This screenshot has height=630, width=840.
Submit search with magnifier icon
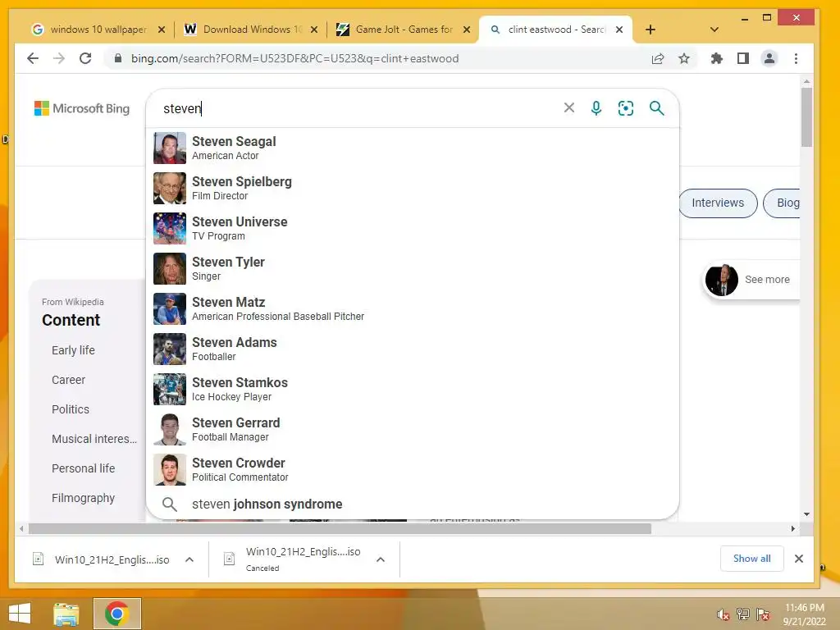click(x=657, y=108)
